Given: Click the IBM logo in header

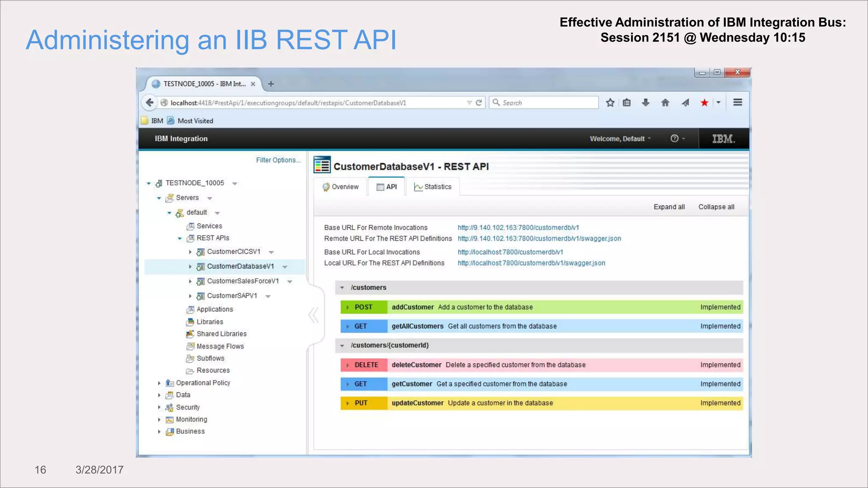Looking at the screenshot, I should (x=723, y=139).
